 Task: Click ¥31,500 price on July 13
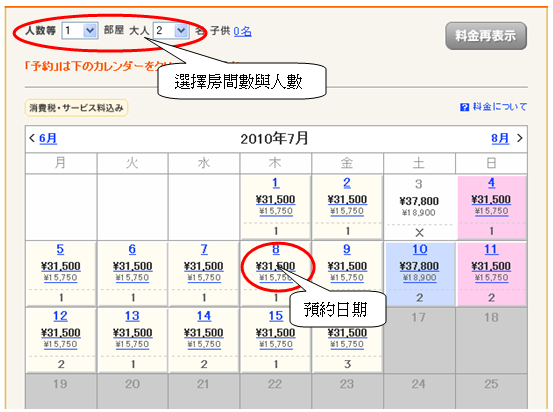point(132,333)
